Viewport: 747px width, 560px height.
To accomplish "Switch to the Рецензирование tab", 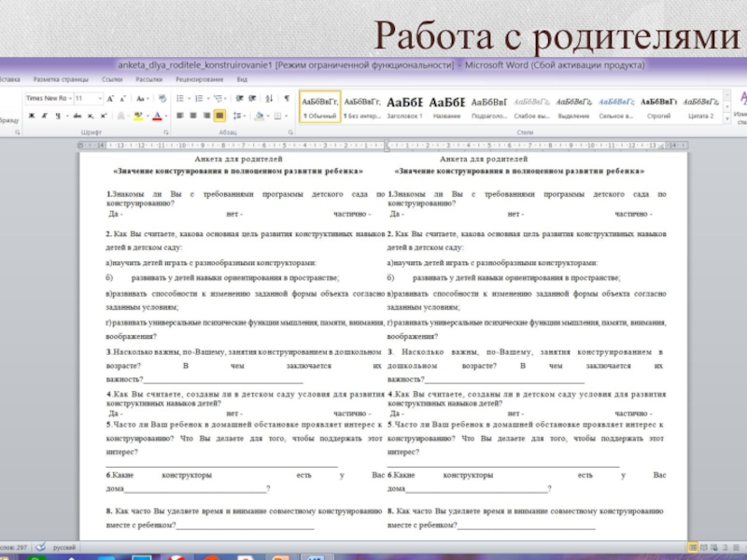I will (199, 79).
